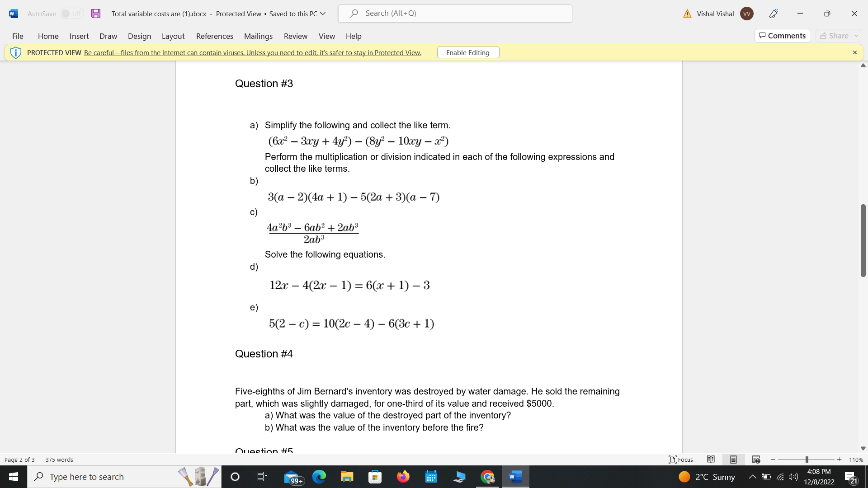The width and height of the screenshot is (868, 488).
Task: Select Web Layout view icon
Action: tap(756, 460)
